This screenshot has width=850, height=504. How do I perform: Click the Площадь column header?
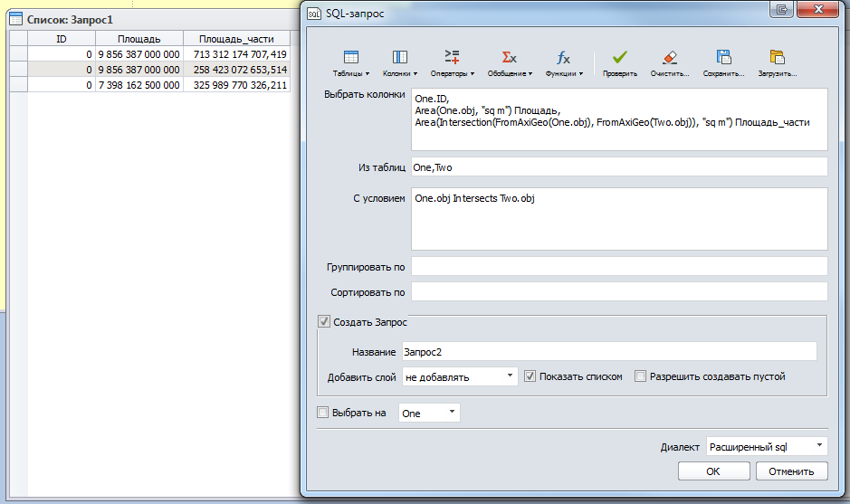[x=139, y=39]
